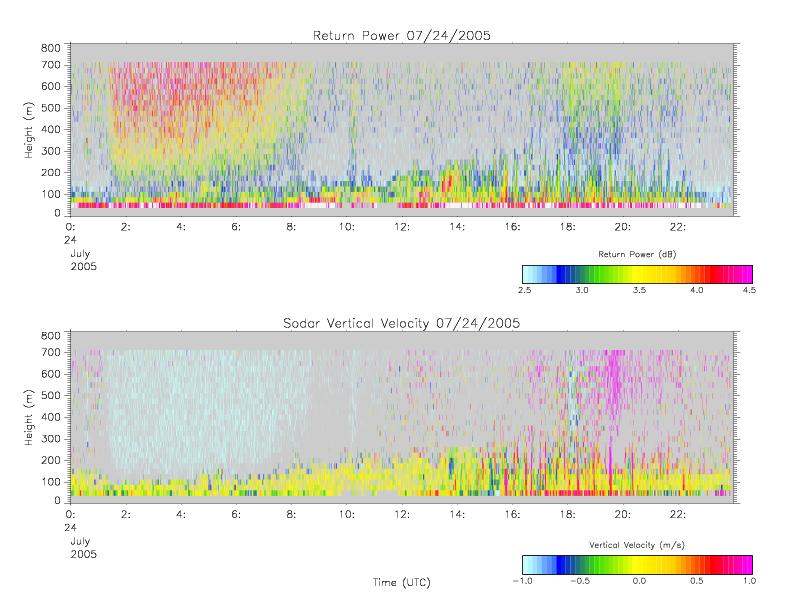Click the "14:" time tick under Vertical Velocity plot
Screen dimensions: 791x611
click(x=457, y=515)
